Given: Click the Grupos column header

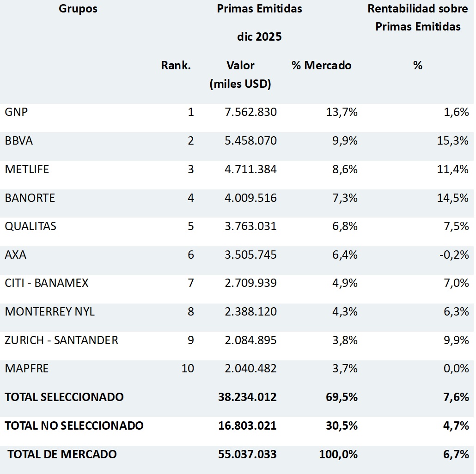Looking at the screenshot, I should [x=78, y=9].
